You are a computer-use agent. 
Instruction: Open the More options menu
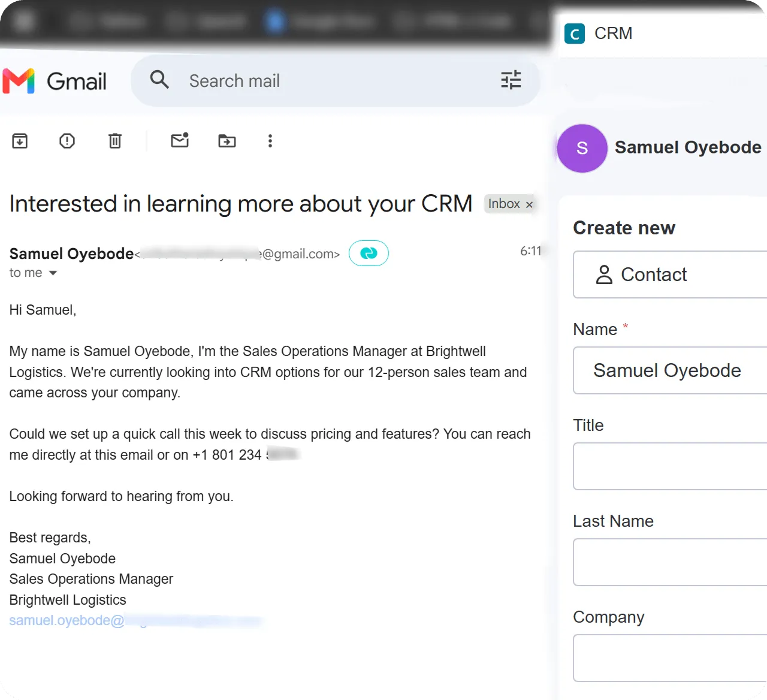270,141
